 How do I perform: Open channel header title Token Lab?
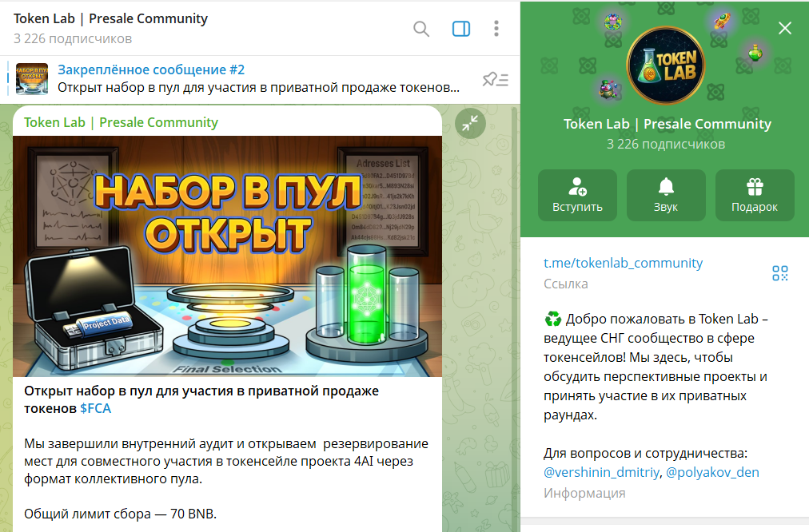(110, 18)
